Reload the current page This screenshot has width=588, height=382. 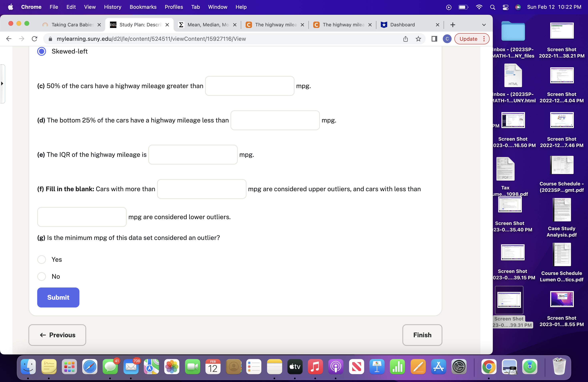34,39
